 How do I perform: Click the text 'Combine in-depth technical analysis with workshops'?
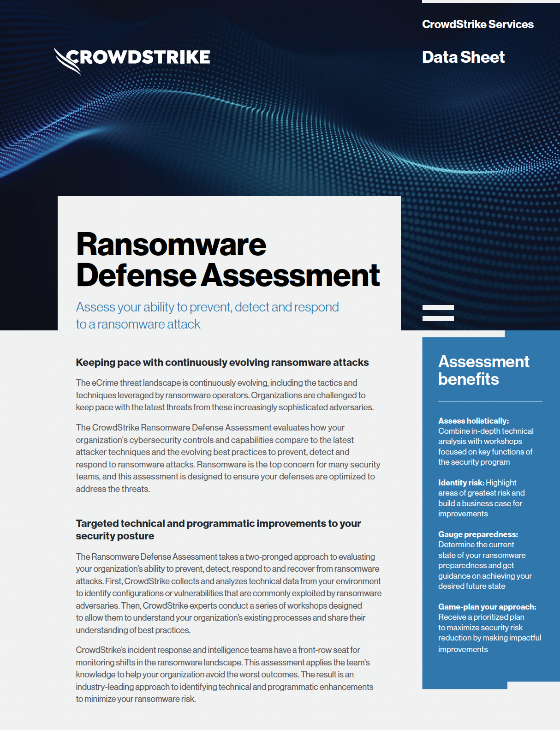point(486,436)
